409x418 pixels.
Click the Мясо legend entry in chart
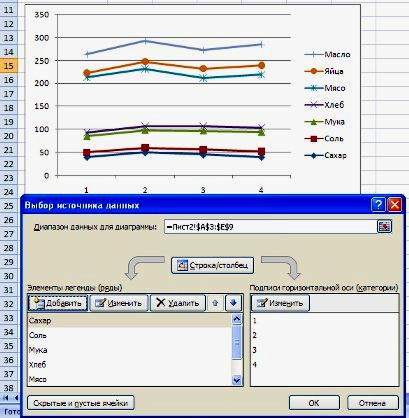[x=325, y=88]
